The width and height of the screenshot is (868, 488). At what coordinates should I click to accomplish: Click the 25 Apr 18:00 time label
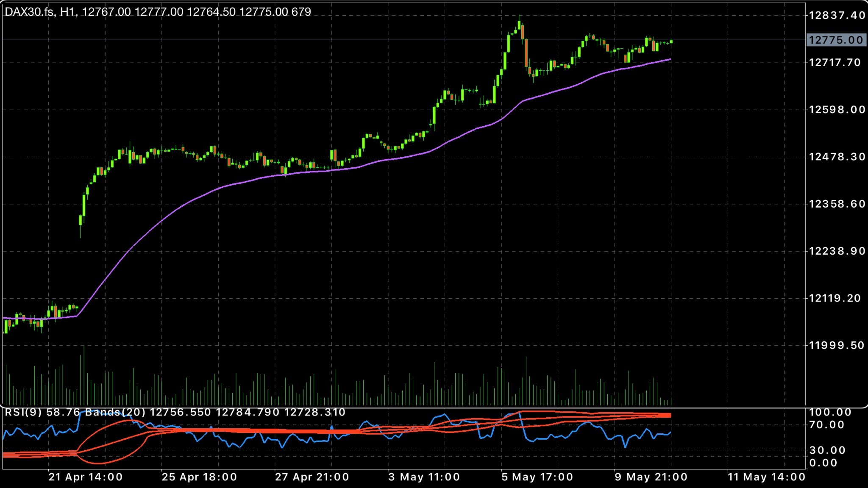point(199,477)
